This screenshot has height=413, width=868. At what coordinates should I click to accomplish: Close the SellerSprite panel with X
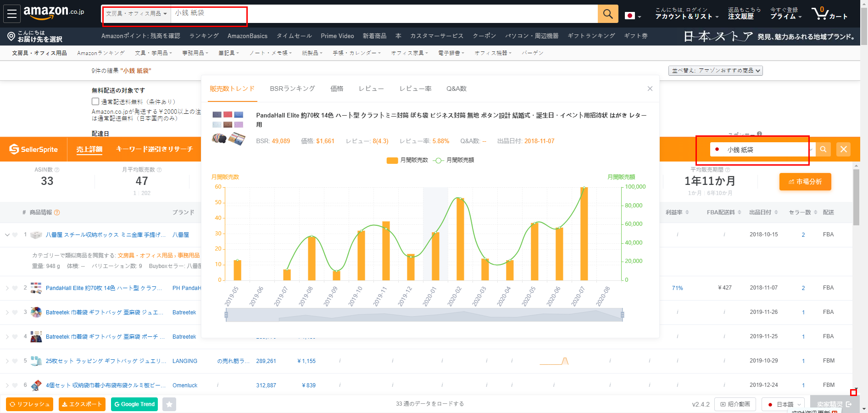pos(843,149)
